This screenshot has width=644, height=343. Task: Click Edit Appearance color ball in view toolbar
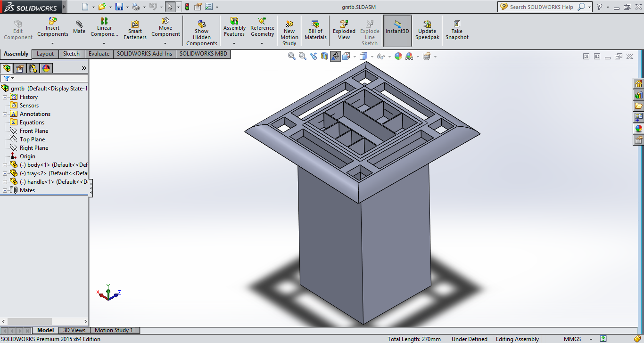(x=398, y=56)
